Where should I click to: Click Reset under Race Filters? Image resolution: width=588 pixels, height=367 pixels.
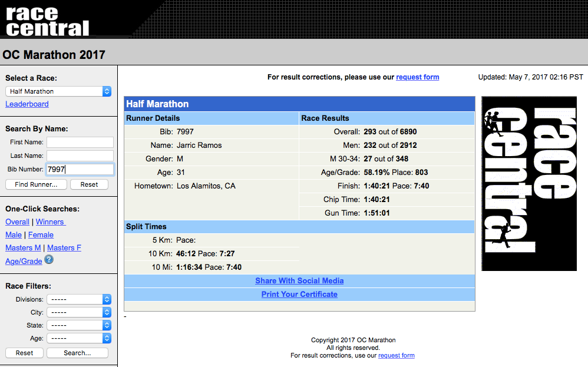[x=24, y=353]
